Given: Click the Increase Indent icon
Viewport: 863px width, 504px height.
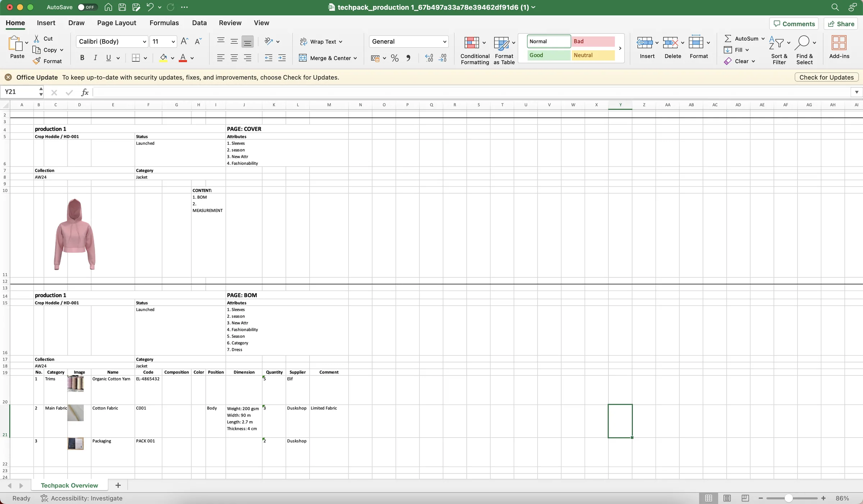Looking at the screenshot, I should click(x=282, y=58).
